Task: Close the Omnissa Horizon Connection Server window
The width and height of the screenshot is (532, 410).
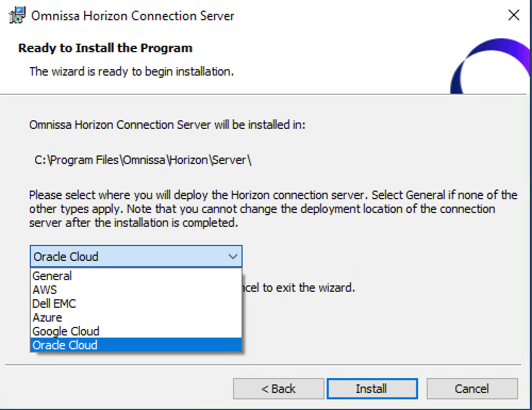Action: 514,15
